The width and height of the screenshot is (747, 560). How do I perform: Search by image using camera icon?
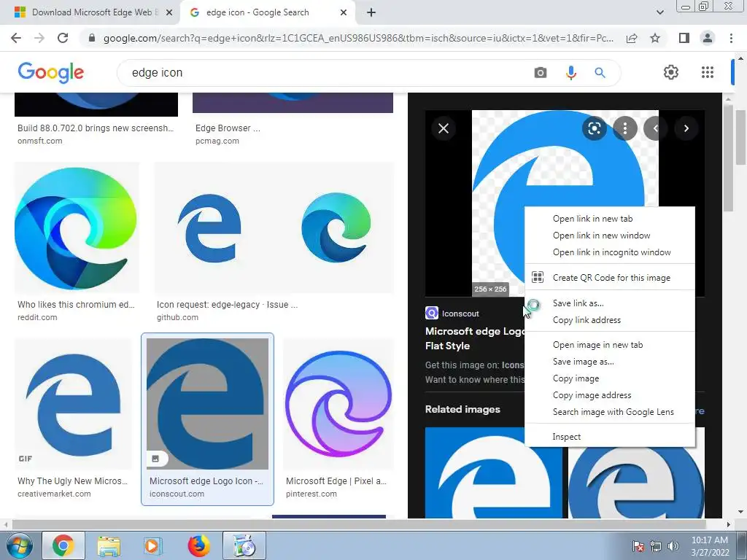pos(541,73)
